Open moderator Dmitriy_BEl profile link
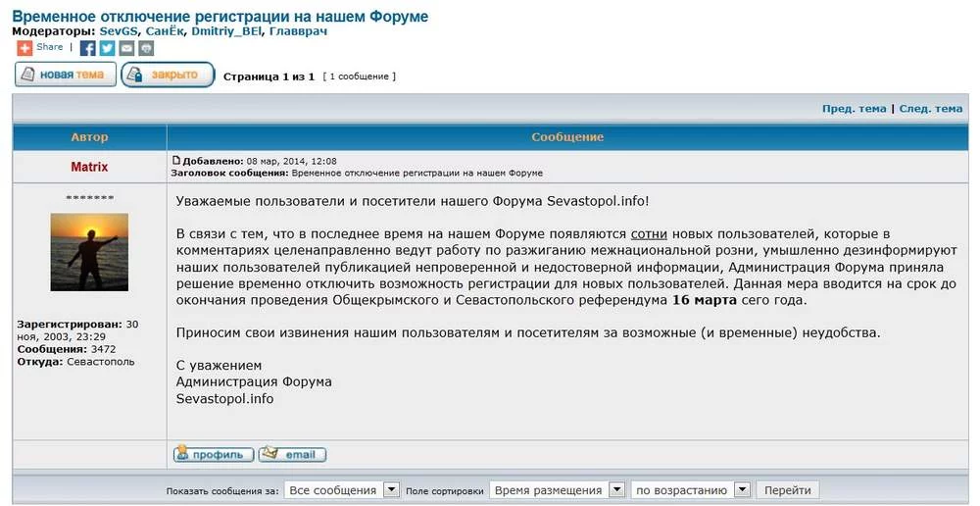The image size is (980, 506). (x=226, y=31)
